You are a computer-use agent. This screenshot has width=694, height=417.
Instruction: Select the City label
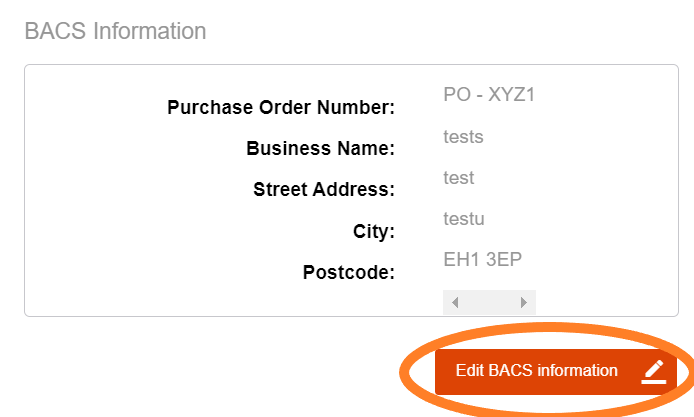point(374,231)
